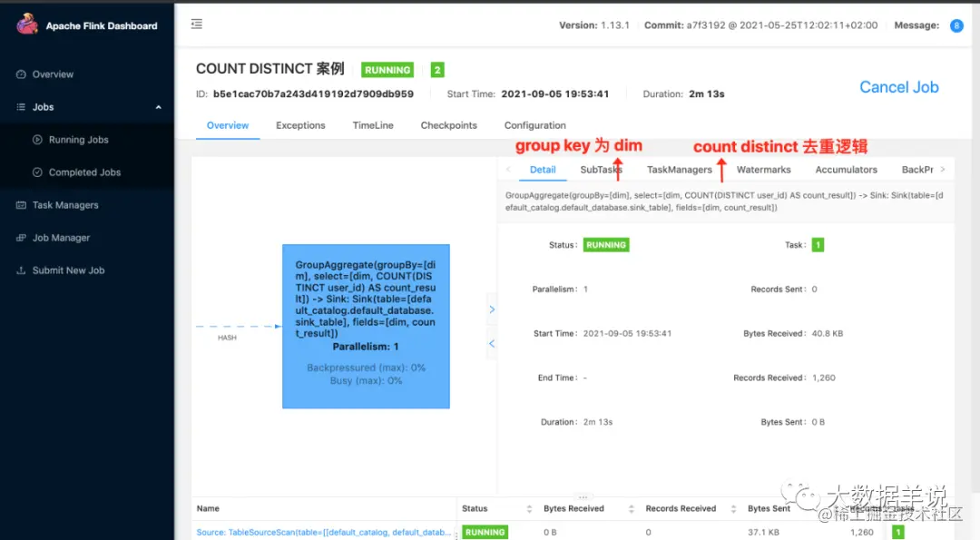Click the Job Manager sidebar icon
The width and height of the screenshot is (980, 540).
[x=21, y=238]
